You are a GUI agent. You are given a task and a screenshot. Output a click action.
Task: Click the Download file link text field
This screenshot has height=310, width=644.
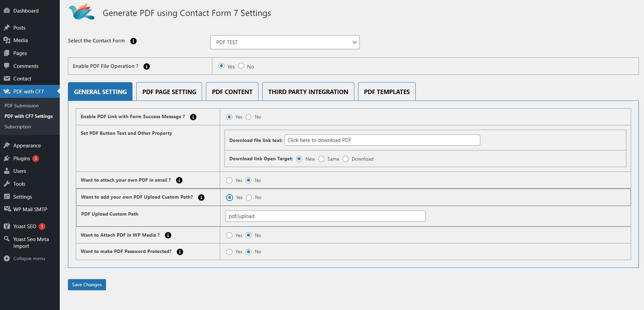[x=382, y=140]
